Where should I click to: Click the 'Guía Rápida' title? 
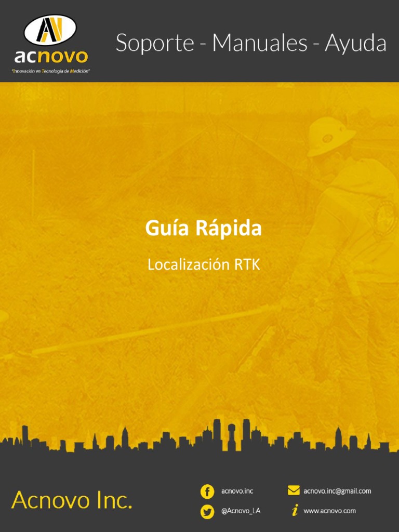click(204, 229)
